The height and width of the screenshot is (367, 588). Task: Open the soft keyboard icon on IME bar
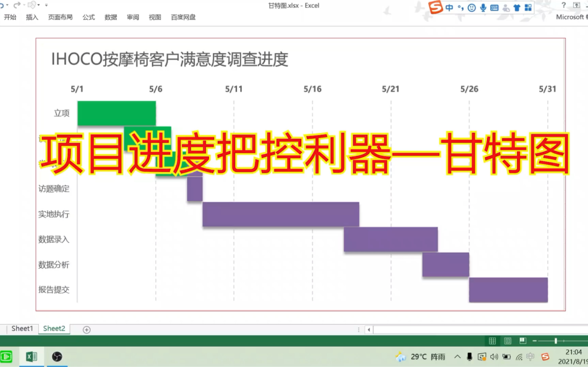tap(494, 8)
